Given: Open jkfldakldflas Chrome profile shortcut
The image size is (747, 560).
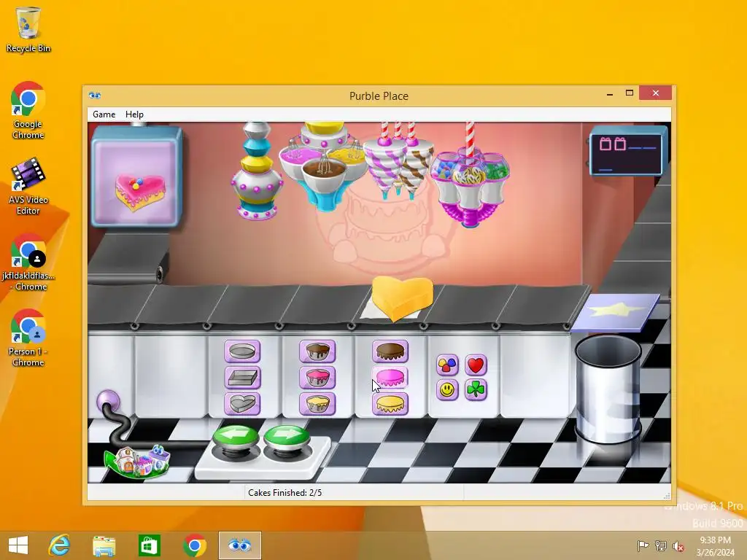Looking at the screenshot, I should coord(28,262).
